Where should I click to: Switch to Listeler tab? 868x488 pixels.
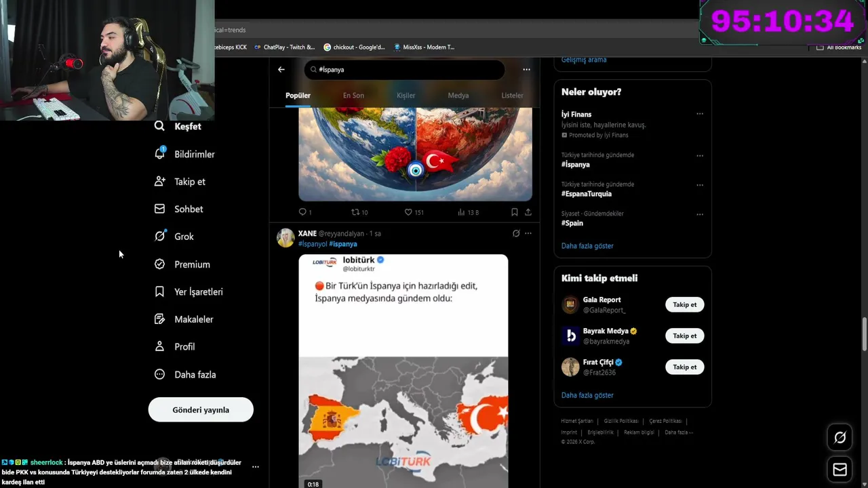click(x=512, y=96)
